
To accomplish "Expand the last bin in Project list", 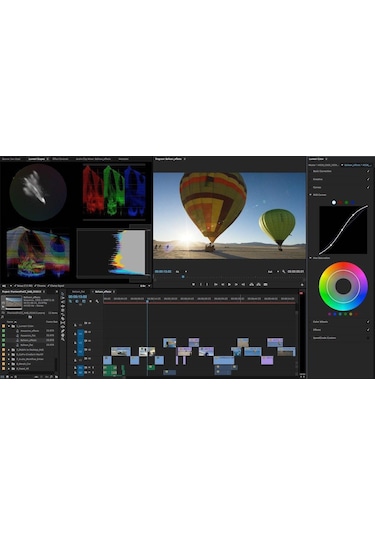I will [x=9, y=369].
